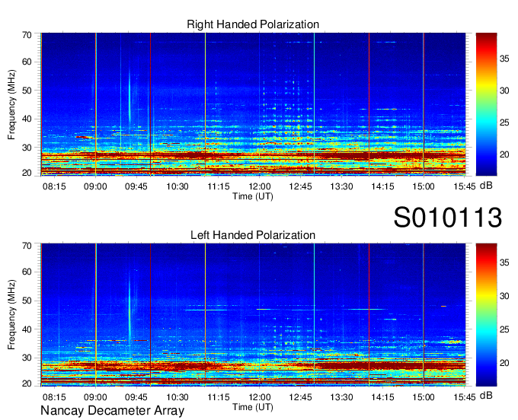Image resolution: width=518 pixels, height=420 pixels.
Task: Click 30 dB tick on Right Handed color bar
Action: pyautogui.click(x=504, y=91)
